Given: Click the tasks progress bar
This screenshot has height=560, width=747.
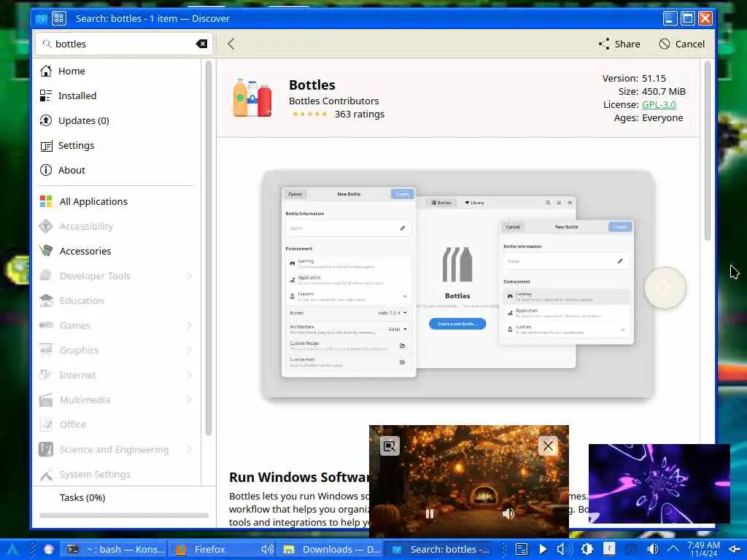Looking at the screenshot, I should point(124,516).
